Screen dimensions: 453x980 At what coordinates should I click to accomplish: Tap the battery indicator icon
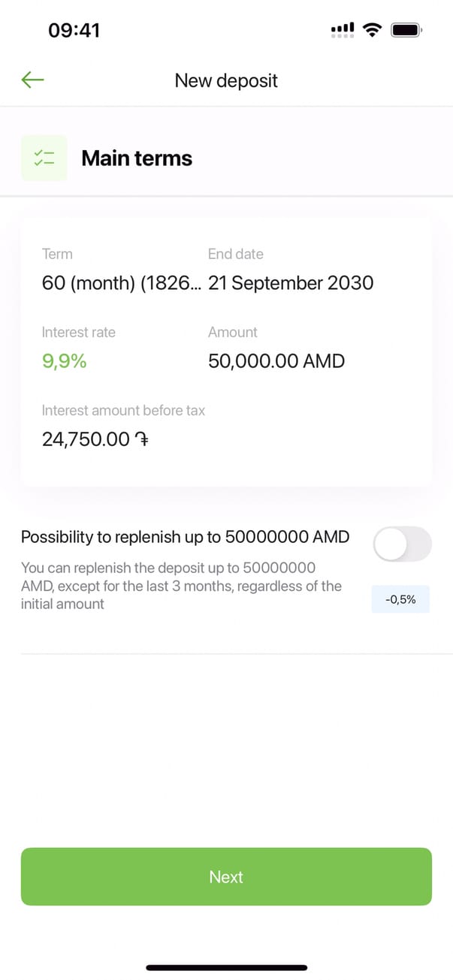click(407, 30)
